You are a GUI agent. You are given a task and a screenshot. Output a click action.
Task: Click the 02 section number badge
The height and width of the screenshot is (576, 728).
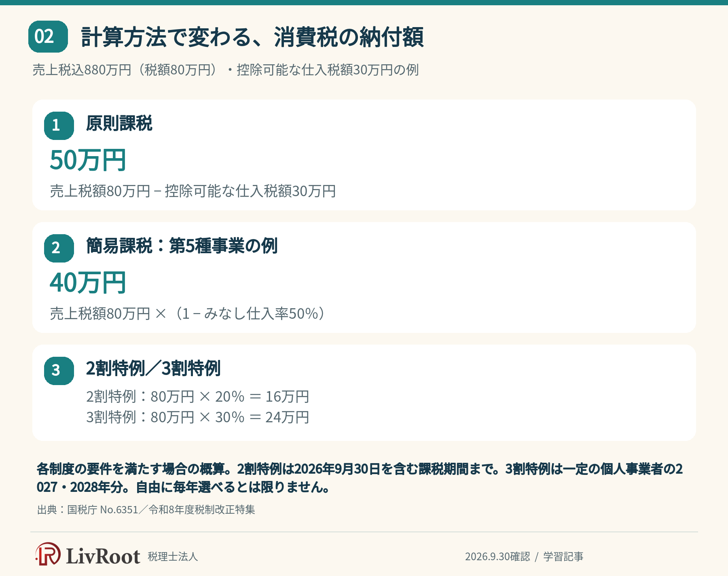pos(48,36)
